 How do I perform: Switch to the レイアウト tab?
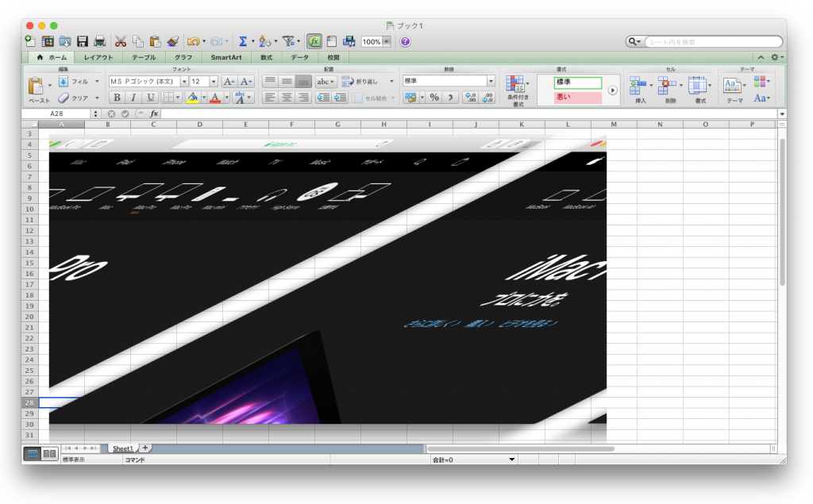(98, 58)
